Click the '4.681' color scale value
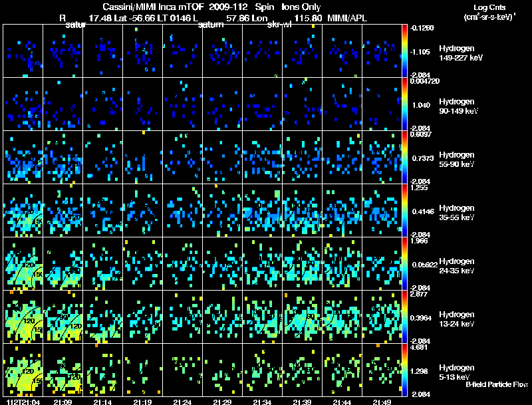This screenshot has height=405, width=532. click(419, 347)
